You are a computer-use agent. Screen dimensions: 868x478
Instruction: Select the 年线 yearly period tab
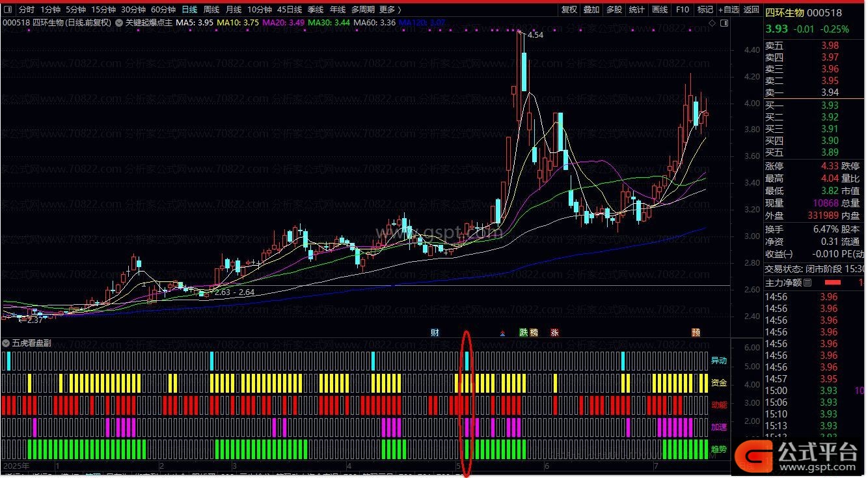[x=338, y=10]
